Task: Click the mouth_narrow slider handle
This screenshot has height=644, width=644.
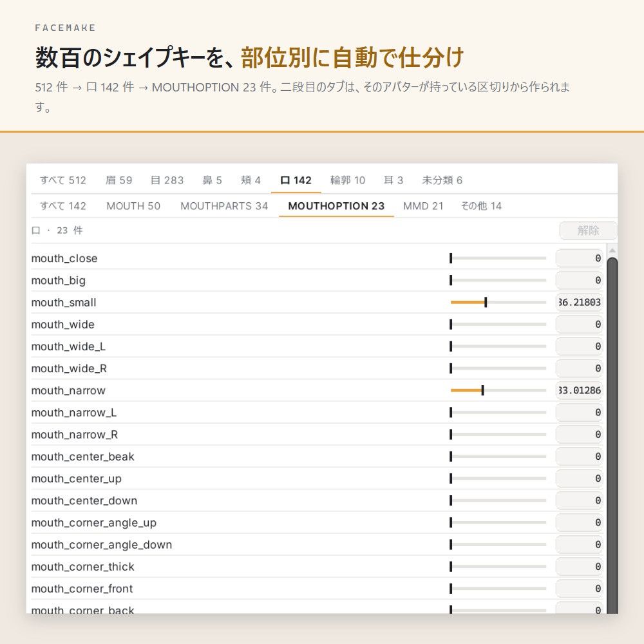Action: (x=482, y=391)
